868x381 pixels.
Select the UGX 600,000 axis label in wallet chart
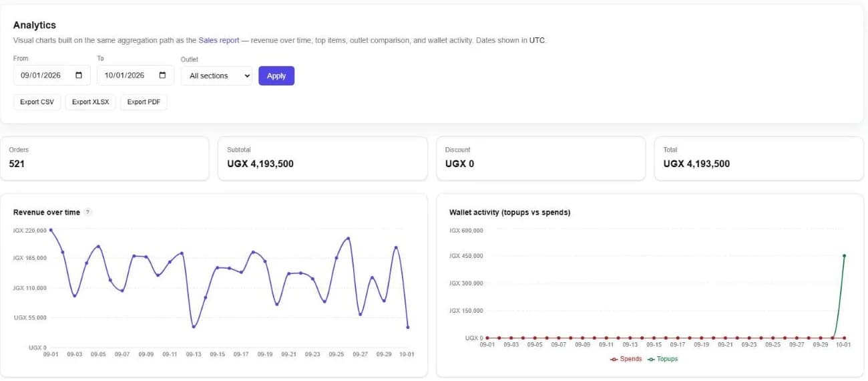click(x=466, y=231)
